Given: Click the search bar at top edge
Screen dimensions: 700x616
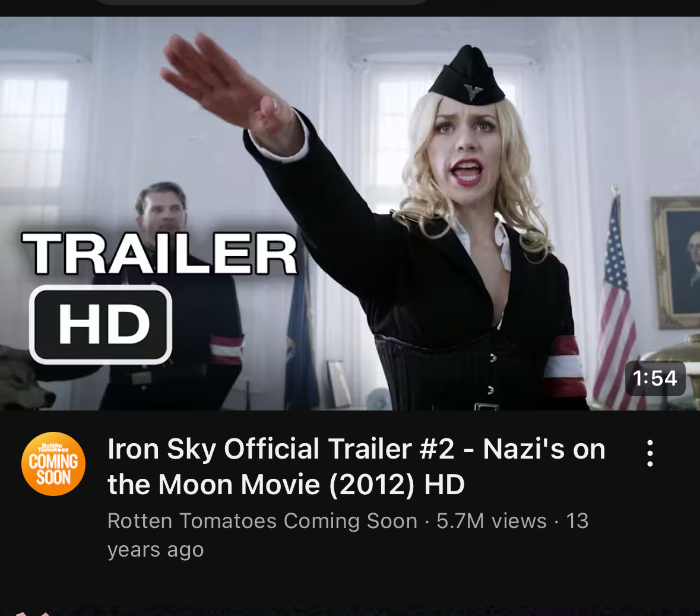Looking at the screenshot, I should tap(262, 2).
